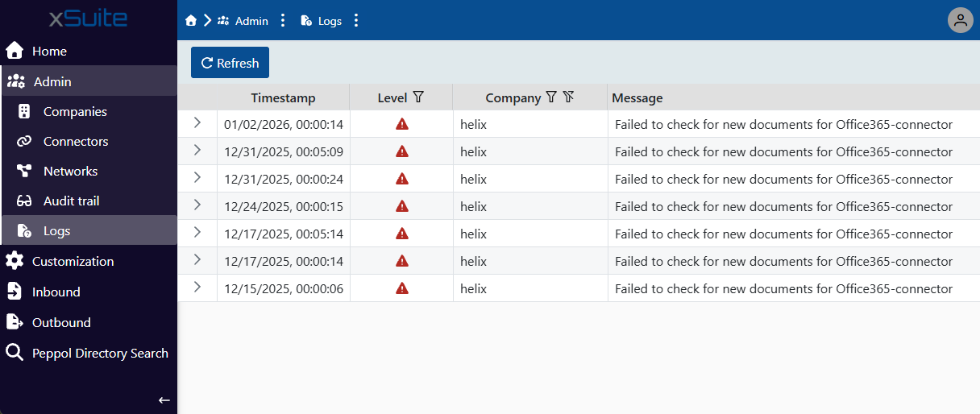Open the Customization section

pyautogui.click(x=73, y=262)
